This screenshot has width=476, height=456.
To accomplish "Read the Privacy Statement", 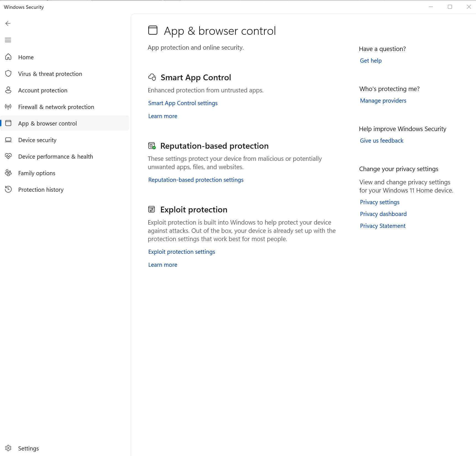I will click(x=383, y=226).
